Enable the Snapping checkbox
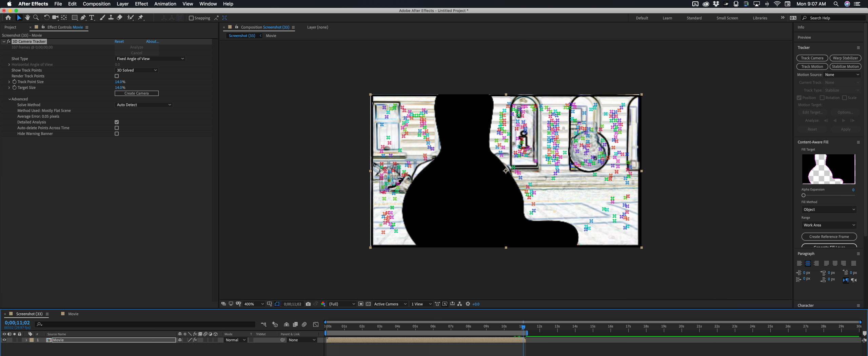868x356 pixels. coord(192,18)
